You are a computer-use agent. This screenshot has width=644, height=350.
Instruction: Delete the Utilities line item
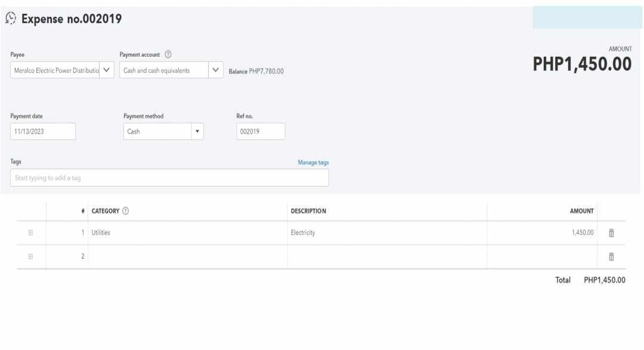[611, 233]
